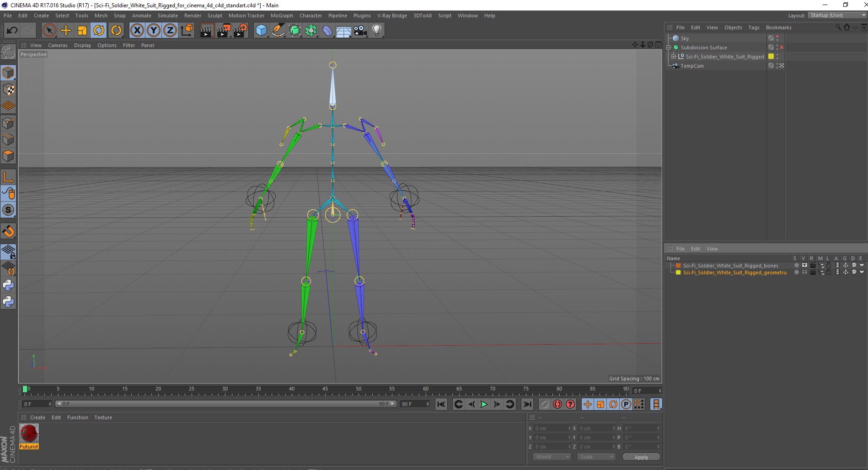The height and width of the screenshot is (470, 868).
Task: Enable Texture mode in left toolbar
Action: tap(8, 90)
